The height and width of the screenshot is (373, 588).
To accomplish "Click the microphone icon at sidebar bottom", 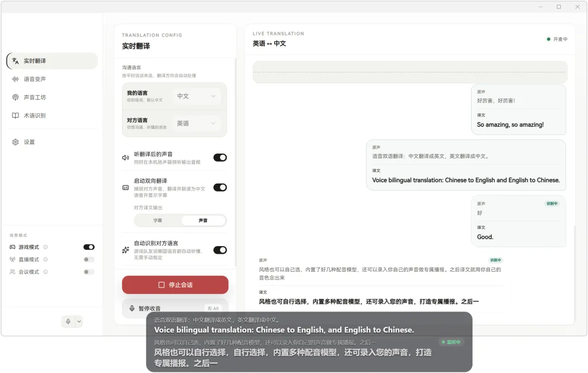I will [68, 321].
